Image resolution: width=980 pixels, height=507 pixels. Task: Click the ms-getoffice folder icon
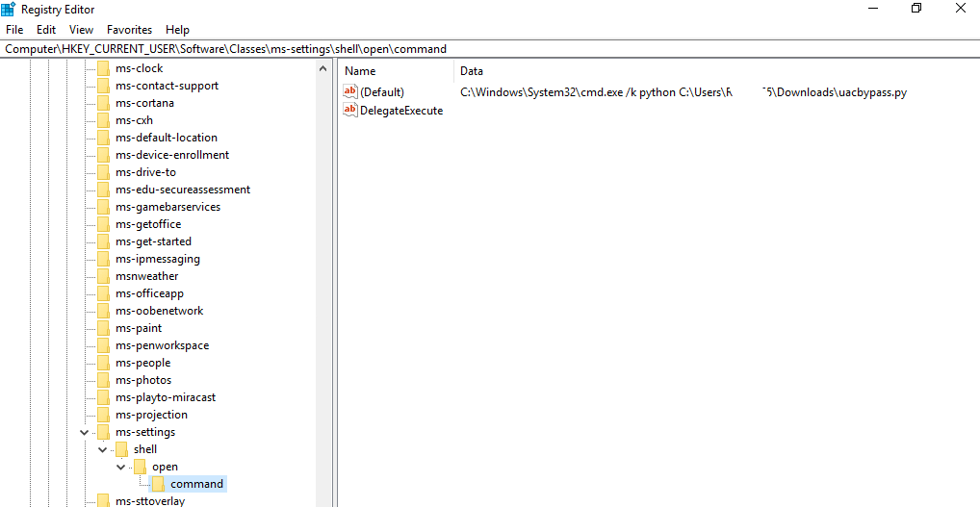(x=103, y=225)
